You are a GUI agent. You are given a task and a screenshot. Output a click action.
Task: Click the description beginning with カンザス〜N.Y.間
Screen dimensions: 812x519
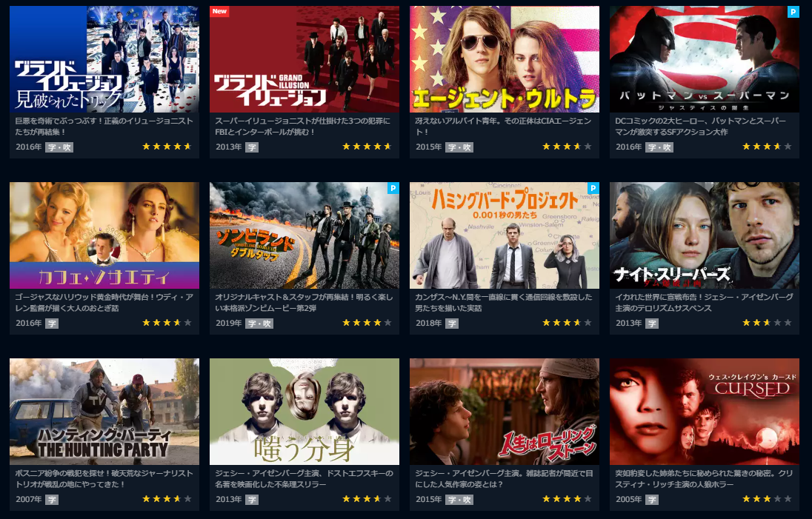coord(503,302)
